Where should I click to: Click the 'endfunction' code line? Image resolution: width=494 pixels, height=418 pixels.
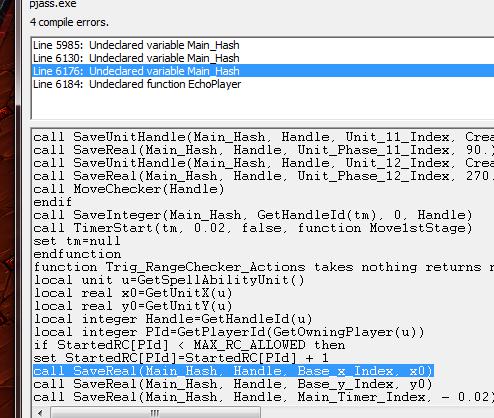[x=77, y=254]
